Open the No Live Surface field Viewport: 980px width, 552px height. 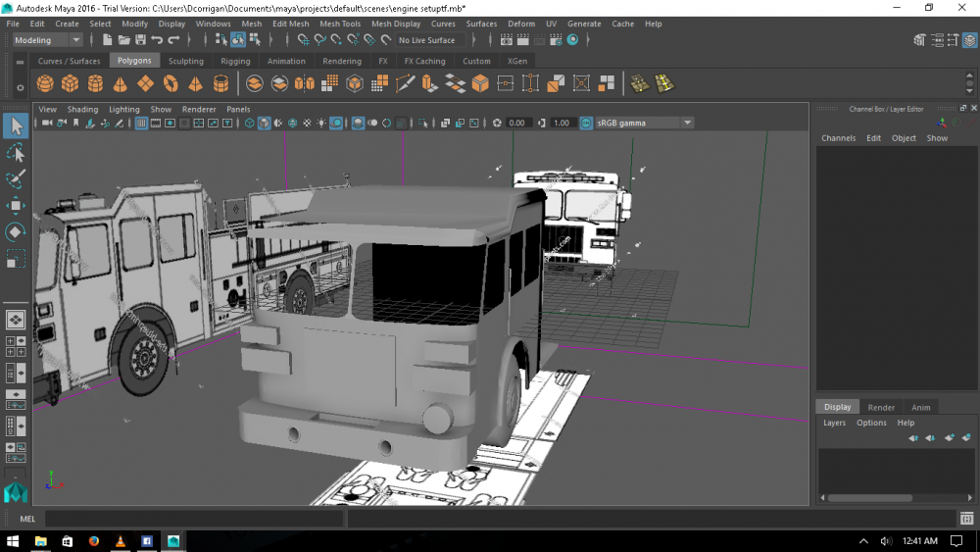point(427,40)
